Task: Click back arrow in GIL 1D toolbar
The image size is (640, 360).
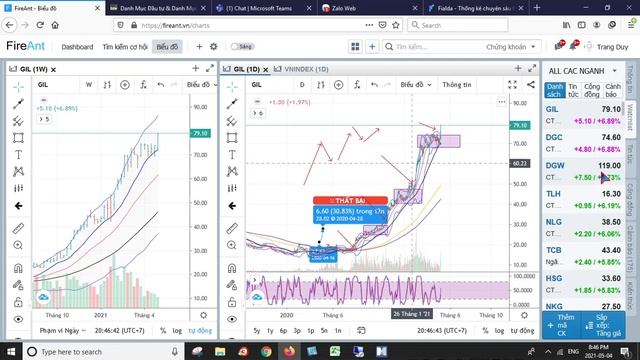Action: click(232, 206)
